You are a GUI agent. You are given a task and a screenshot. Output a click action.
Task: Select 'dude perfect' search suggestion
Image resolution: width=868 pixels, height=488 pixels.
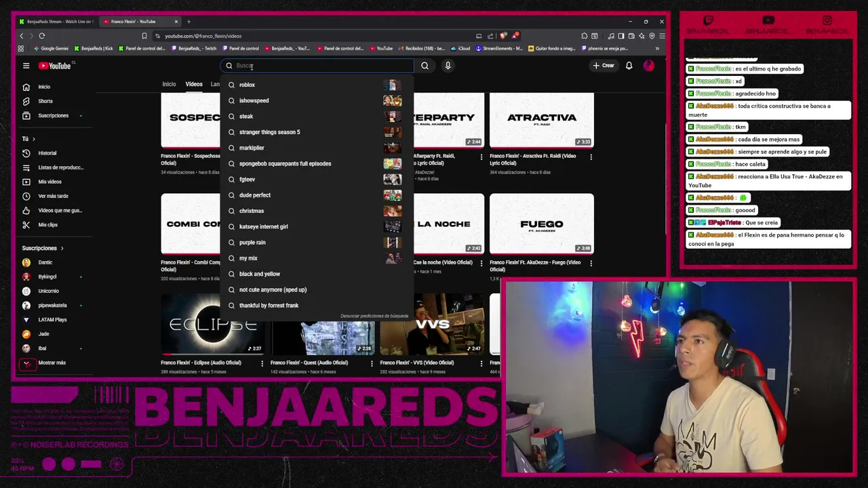(x=317, y=195)
